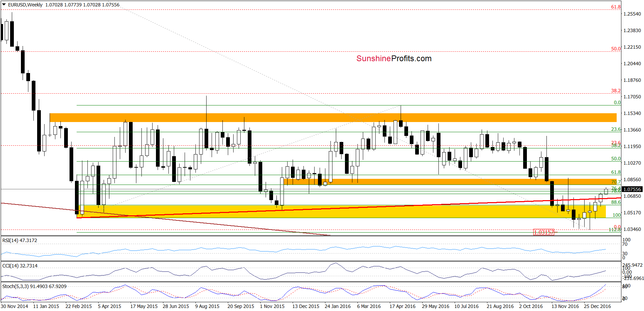644x311 pixels.
Task: Click the 11 Jan 2015 date label
Action: 46,306
